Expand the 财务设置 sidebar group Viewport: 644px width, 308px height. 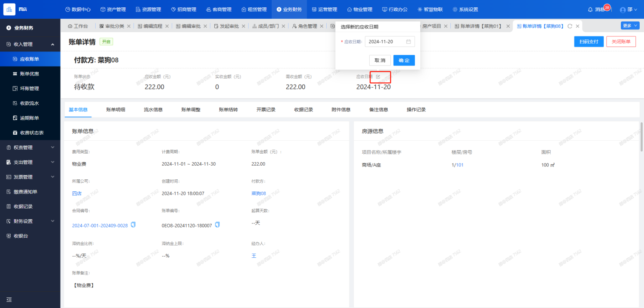[x=30, y=221]
